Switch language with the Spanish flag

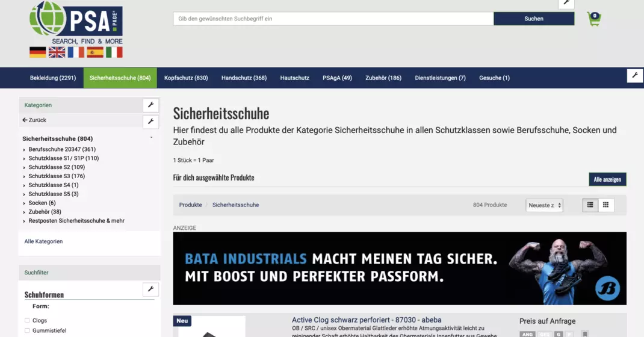(x=95, y=52)
